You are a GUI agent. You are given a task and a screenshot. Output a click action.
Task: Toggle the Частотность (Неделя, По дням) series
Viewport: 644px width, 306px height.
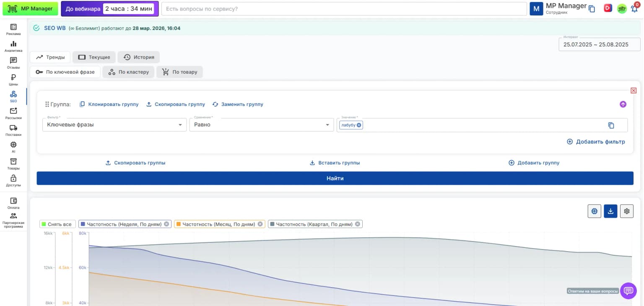(x=124, y=224)
